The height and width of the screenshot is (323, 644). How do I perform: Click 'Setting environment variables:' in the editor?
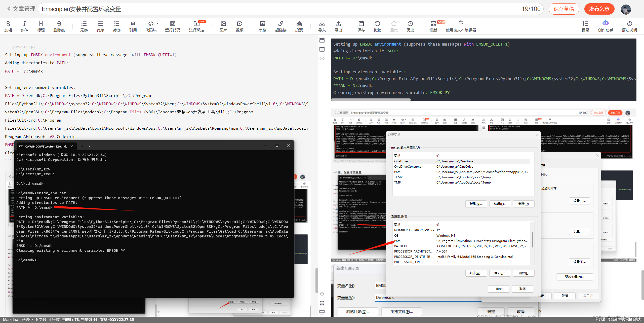point(40,88)
